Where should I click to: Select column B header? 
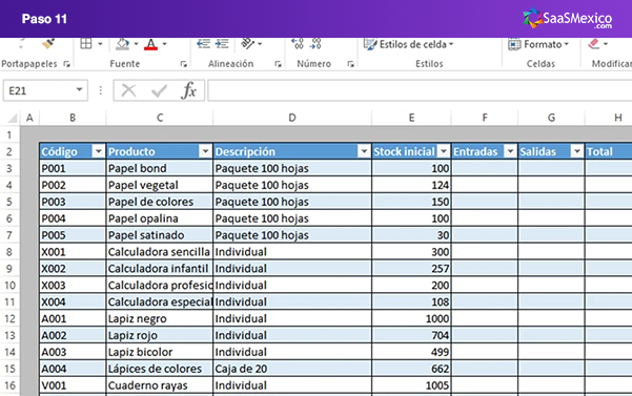coord(73,118)
